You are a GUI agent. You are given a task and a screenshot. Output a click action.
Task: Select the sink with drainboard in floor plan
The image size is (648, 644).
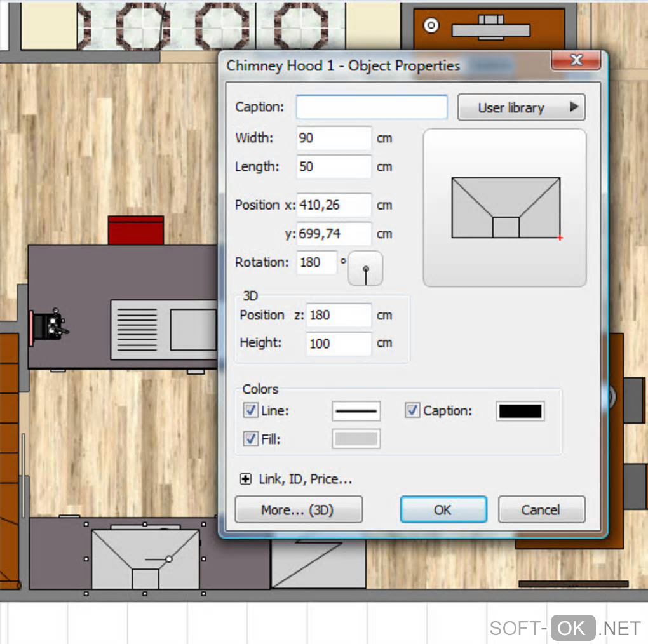165,330
